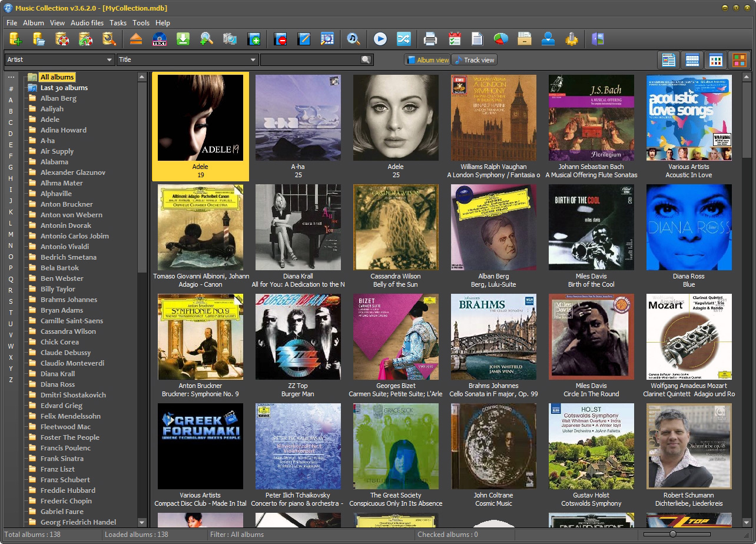Click the printer icon
This screenshot has width=756, height=544.
430,39
